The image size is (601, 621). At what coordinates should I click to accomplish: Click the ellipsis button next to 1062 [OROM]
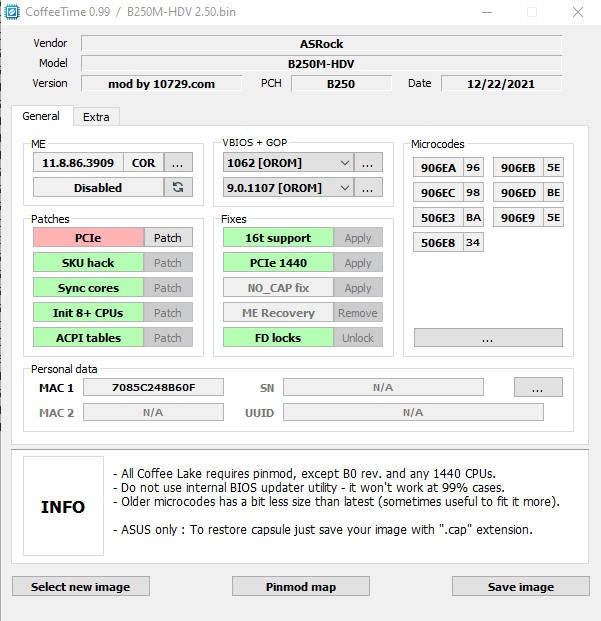click(x=368, y=162)
